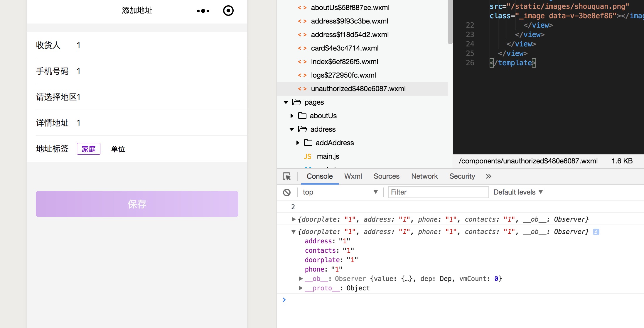Screen dimensions: 644x328
Task: Switch to the Sources tab
Action: [x=386, y=176]
